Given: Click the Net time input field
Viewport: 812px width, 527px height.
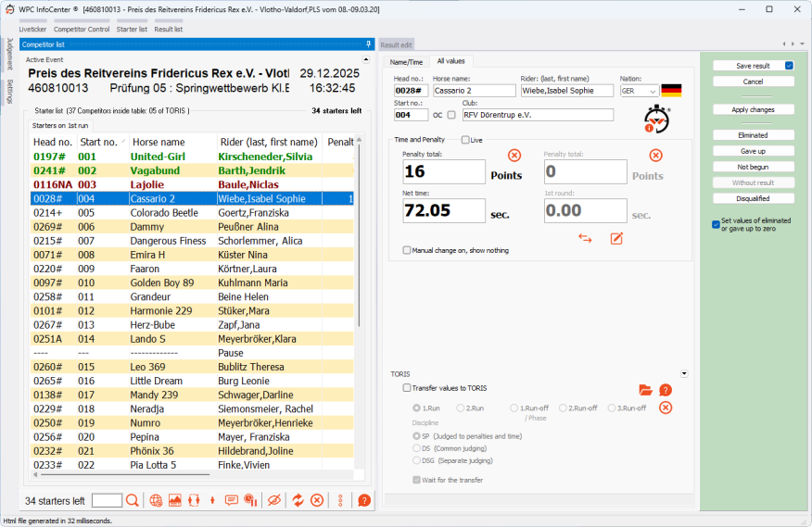Looking at the screenshot, I should pos(443,211).
